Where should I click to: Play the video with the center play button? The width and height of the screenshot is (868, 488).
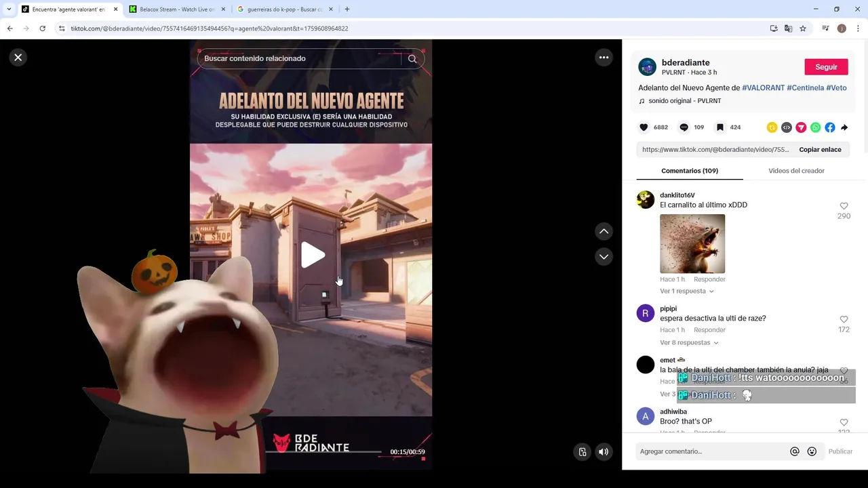[313, 255]
